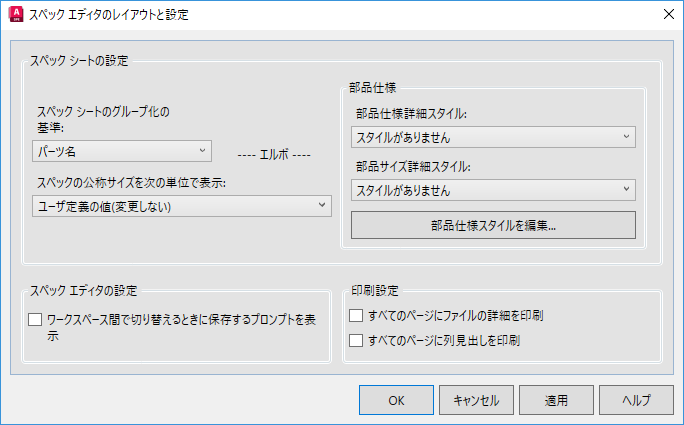Click the AutoCAD app icon in title bar
The height and width of the screenshot is (425, 684).
(15, 14)
